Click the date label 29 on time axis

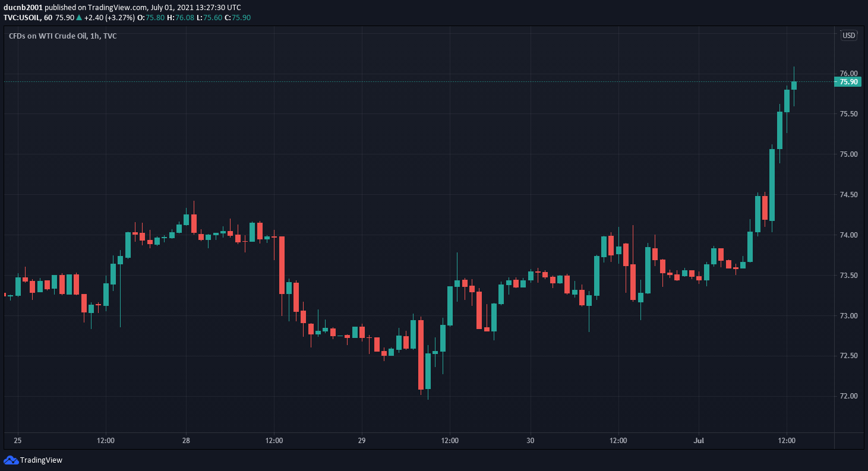point(362,441)
